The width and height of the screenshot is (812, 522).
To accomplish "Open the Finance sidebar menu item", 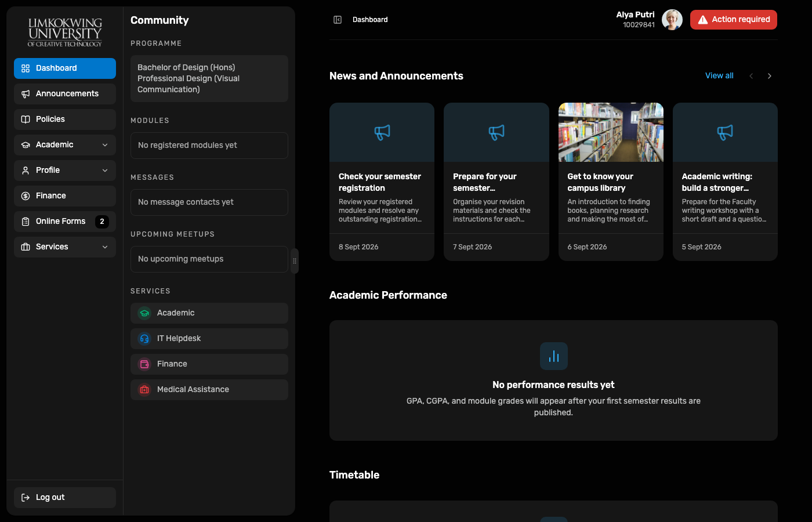I will (x=65, y=196).
